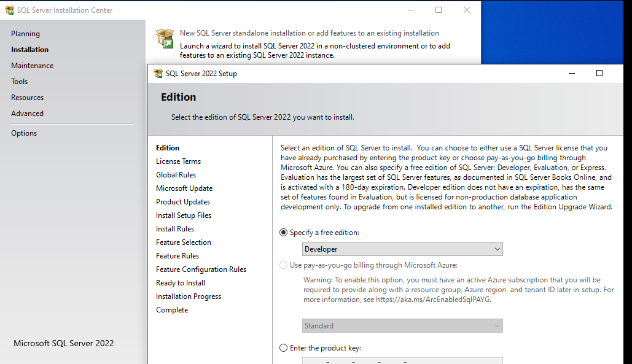Close the SQL Server Installation Center window
The width and height of the screenshot is (632, 364).
pyautogui.click(x=467, y=10)
